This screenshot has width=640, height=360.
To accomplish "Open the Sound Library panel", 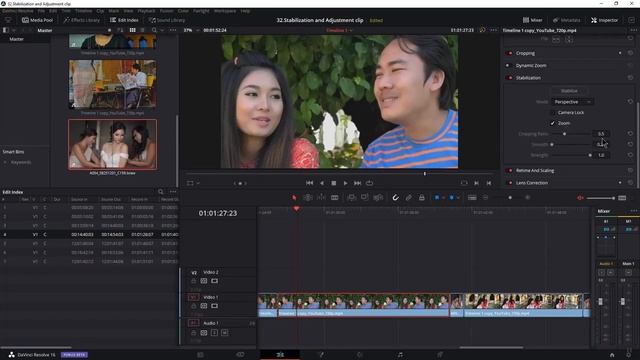I will pyautogui.click(x=167, y=20).
